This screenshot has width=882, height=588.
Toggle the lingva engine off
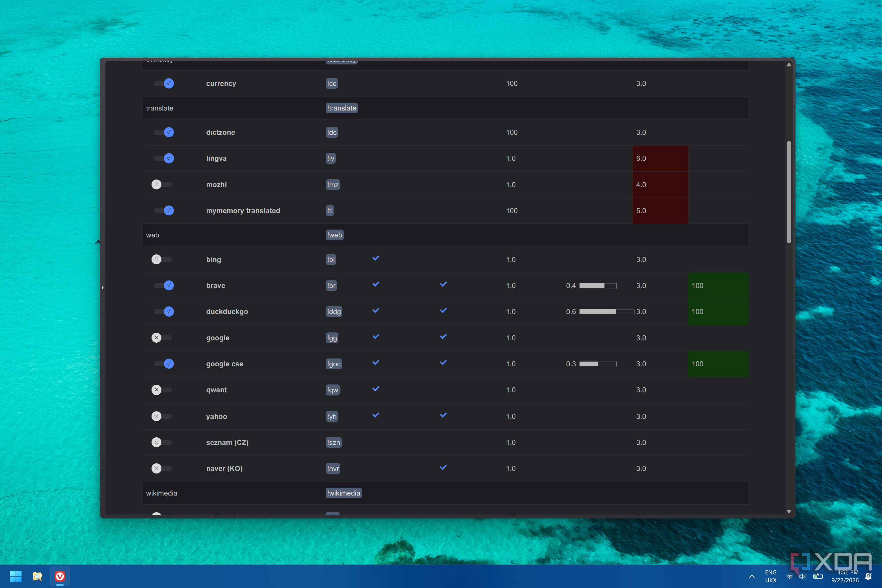coord(164,158)
